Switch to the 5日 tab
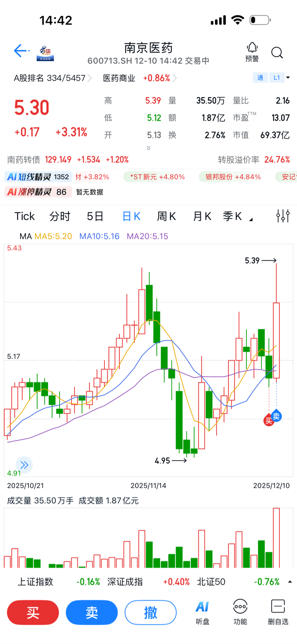This screenshot has height=644, width=297. tap(95, 216)
